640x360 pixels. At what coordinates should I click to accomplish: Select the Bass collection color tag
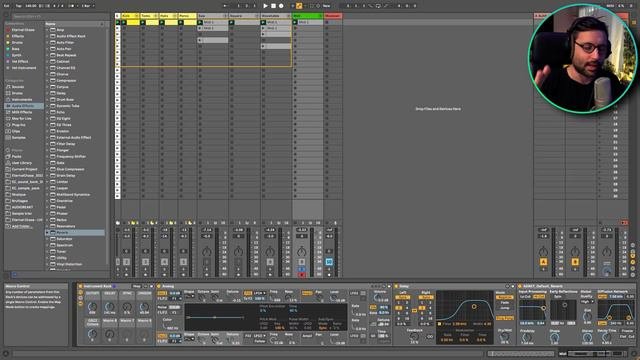tap(8, 49)
